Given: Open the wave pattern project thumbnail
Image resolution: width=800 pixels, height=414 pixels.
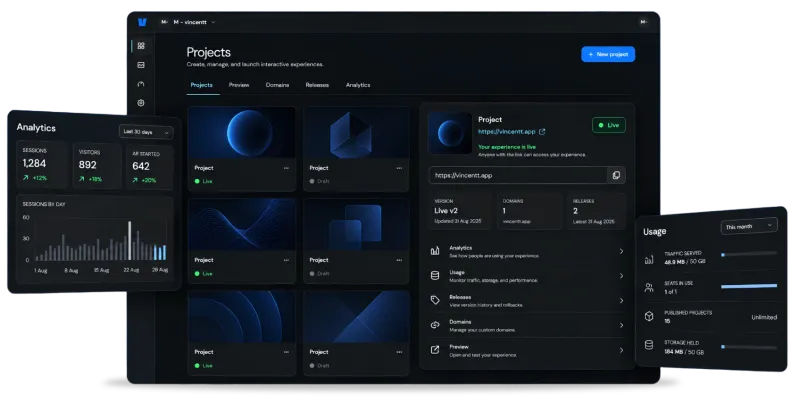Looking at the screenshot, I should pyautogui.click(x=242, y=225).
